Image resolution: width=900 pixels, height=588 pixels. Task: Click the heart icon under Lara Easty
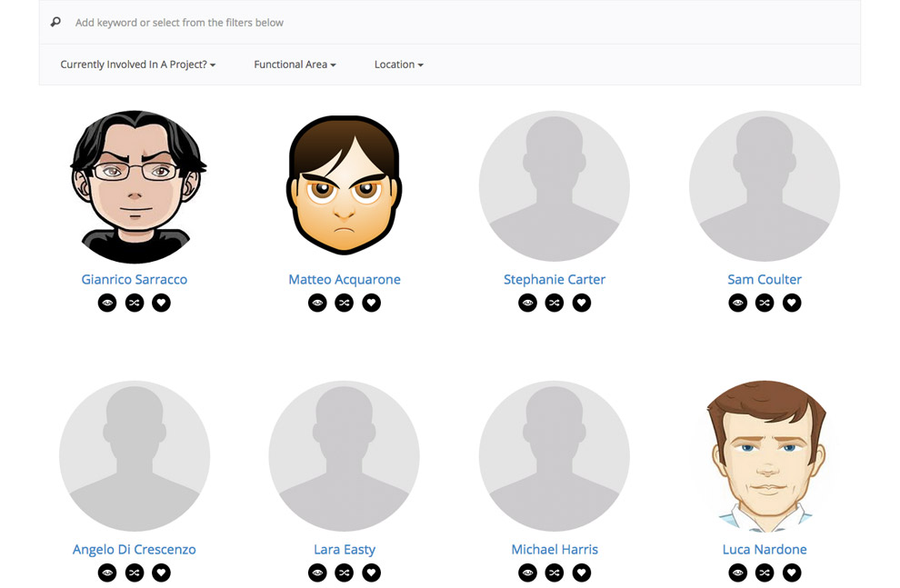372,573
